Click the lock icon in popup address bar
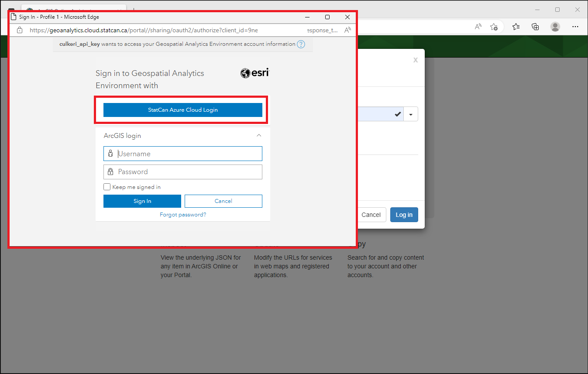 tap(19, 30)
